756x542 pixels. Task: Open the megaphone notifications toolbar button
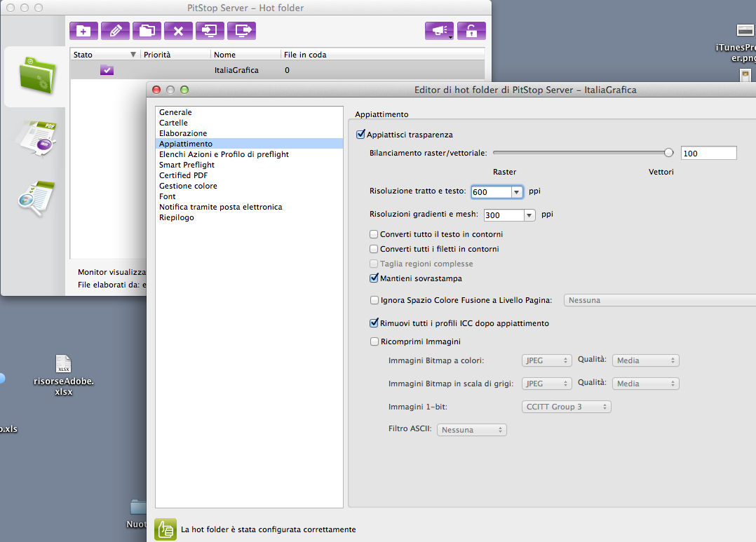coord(439,31)
